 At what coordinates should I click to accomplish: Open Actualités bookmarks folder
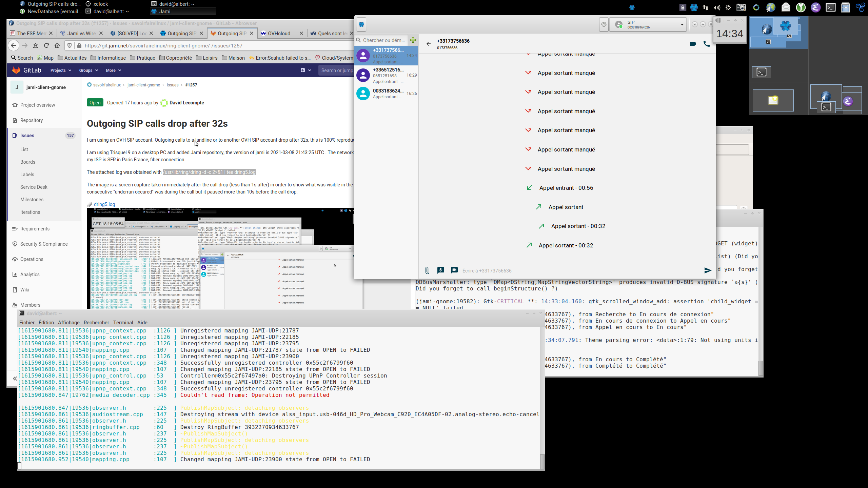click(72, 58)
